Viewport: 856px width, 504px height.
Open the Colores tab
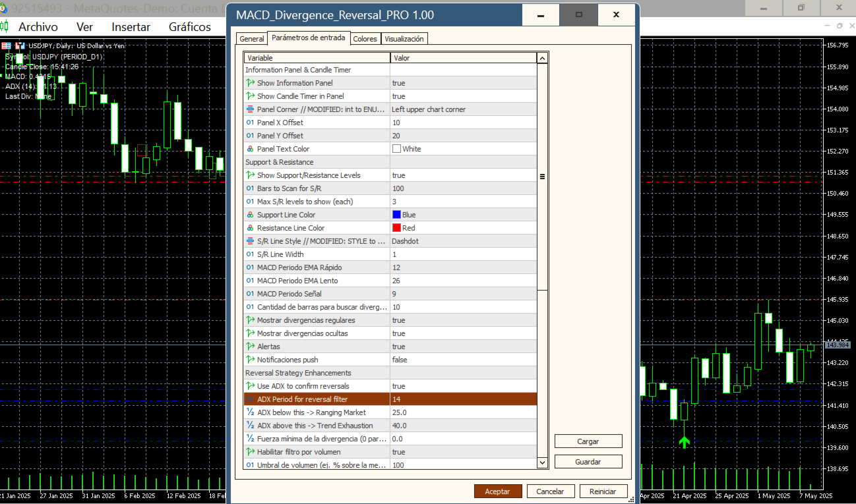[x=365, y=39]
